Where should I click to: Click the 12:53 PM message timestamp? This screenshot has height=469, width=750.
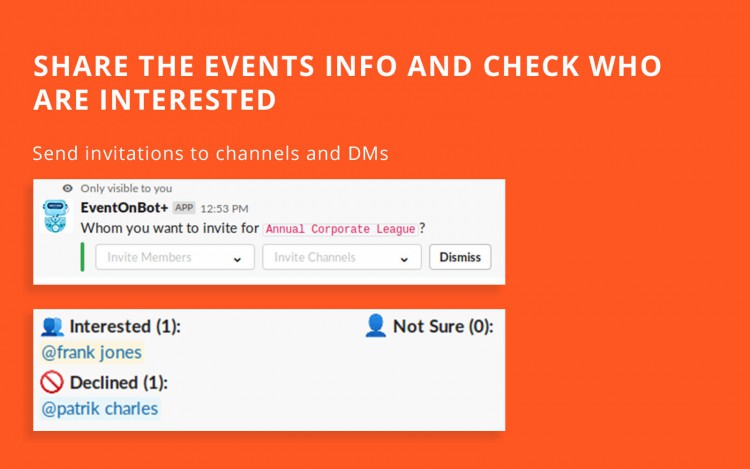pos(224,209)
